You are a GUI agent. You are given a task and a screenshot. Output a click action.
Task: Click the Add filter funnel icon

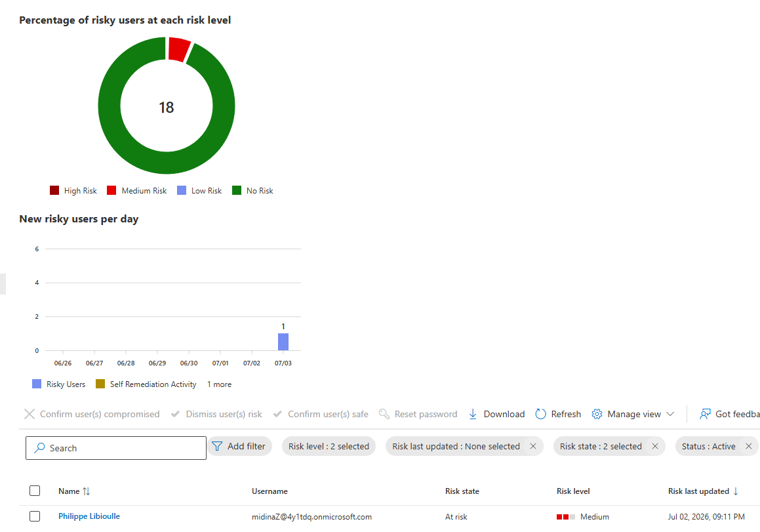217,446
